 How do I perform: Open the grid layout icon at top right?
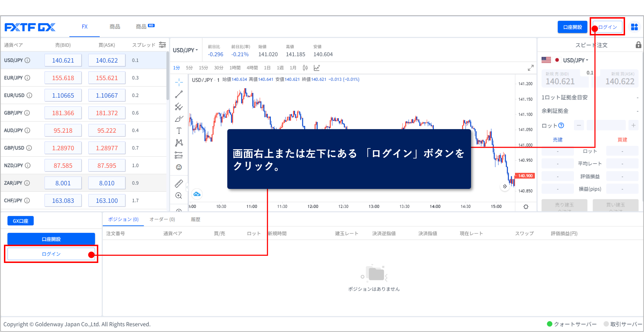(x=634, y=27)
